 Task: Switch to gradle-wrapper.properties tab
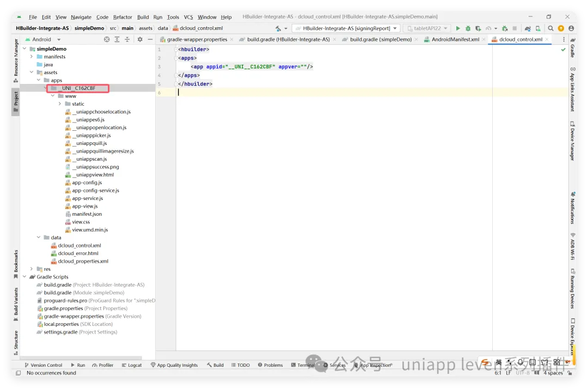(197, 39)
